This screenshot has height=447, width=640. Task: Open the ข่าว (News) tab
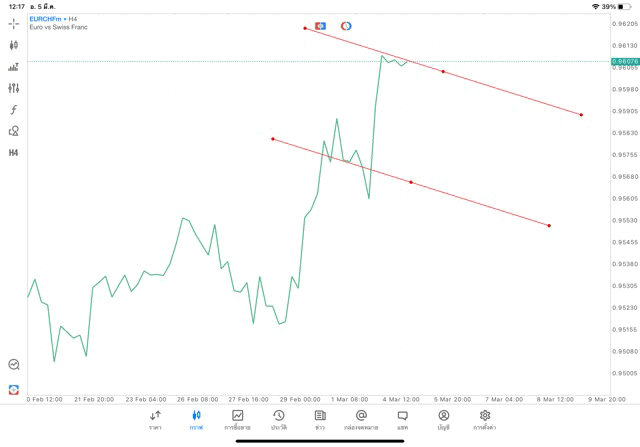[320, 419]
